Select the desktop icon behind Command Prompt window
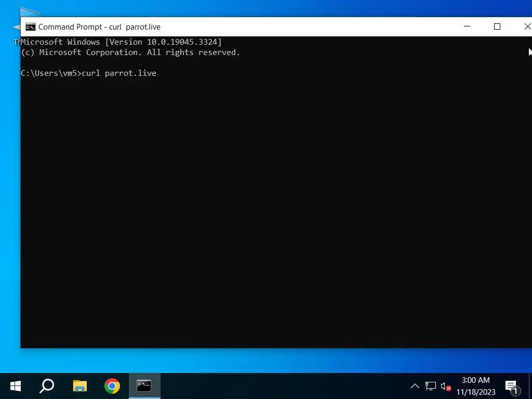532x399 pixels. coord(16,26)
